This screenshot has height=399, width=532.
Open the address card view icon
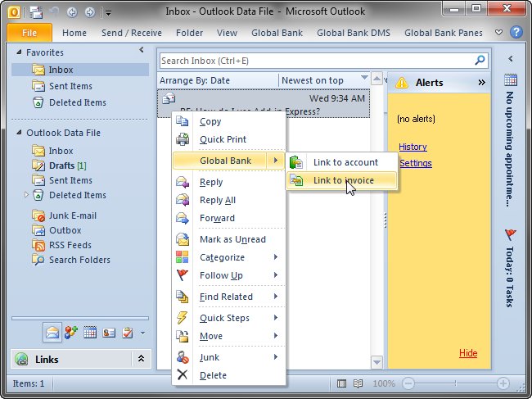click(x=109, y=333)
